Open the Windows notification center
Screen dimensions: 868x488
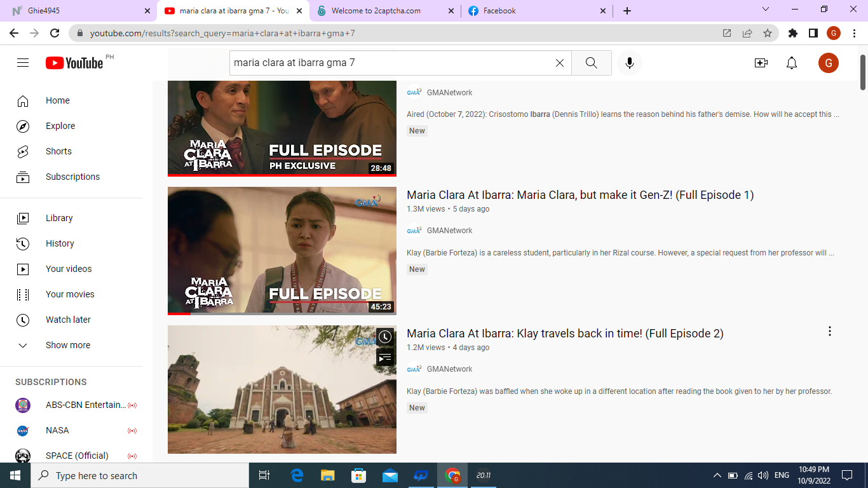847,475
